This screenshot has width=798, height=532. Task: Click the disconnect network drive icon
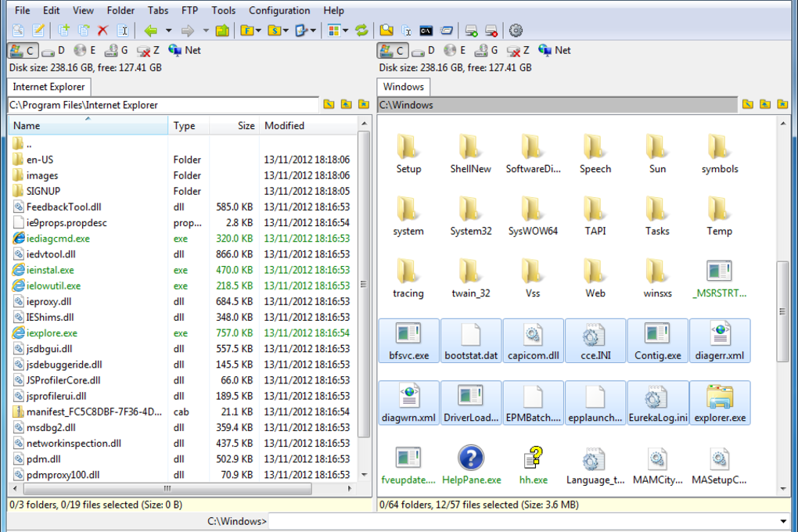491,31
